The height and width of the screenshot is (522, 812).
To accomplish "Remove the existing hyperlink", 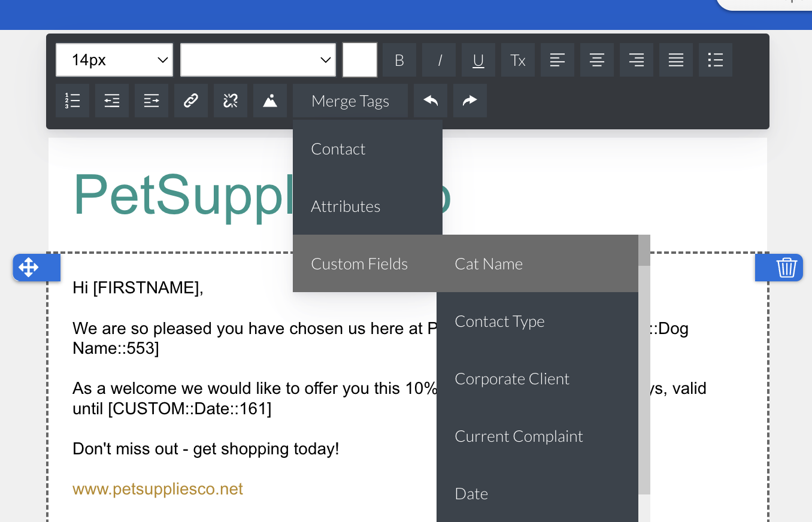I will (x=231, y=101).
